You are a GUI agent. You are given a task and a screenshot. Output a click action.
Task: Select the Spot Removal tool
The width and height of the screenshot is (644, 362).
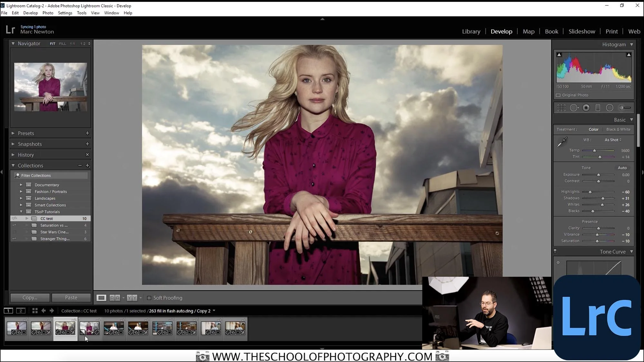pos(574,108)
